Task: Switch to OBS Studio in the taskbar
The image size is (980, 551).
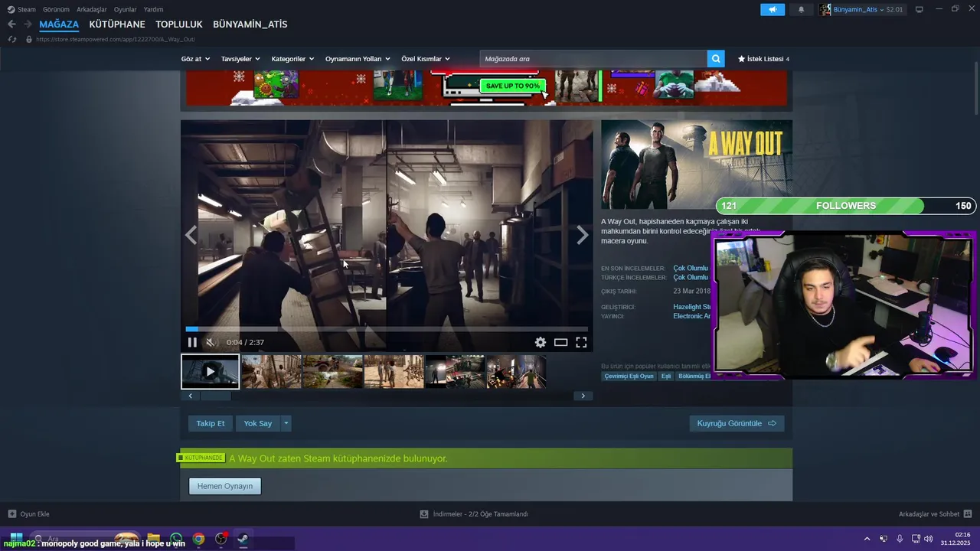Action: 220,539
